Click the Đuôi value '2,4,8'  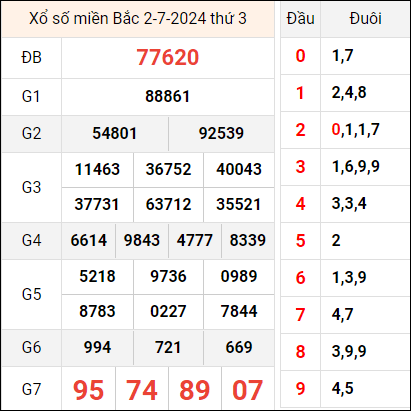tap(349, 93)
